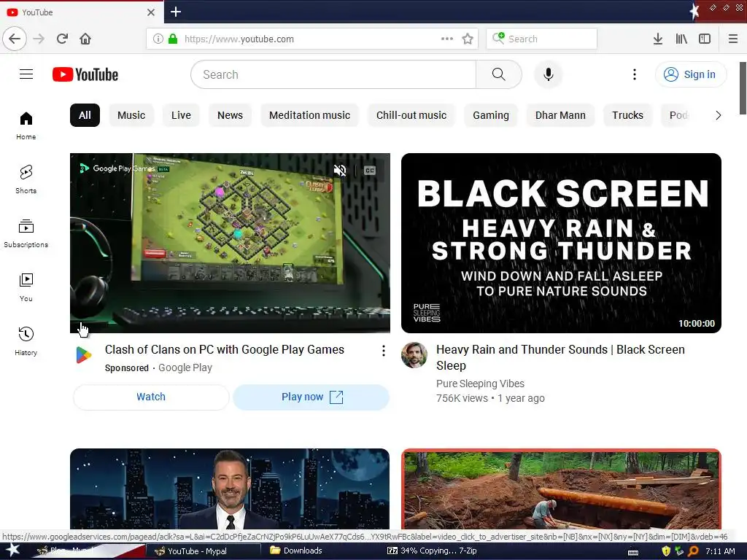Click Pure Sleeping Vibes channel avatar
Image resolution: width=747 pixels, height=560 pixels.
pos(414,355)
